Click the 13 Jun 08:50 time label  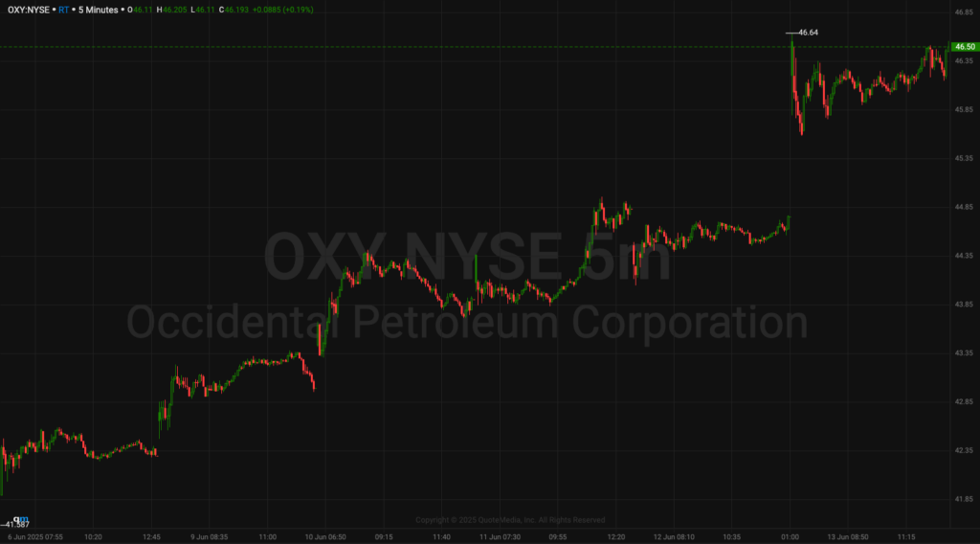848,537
